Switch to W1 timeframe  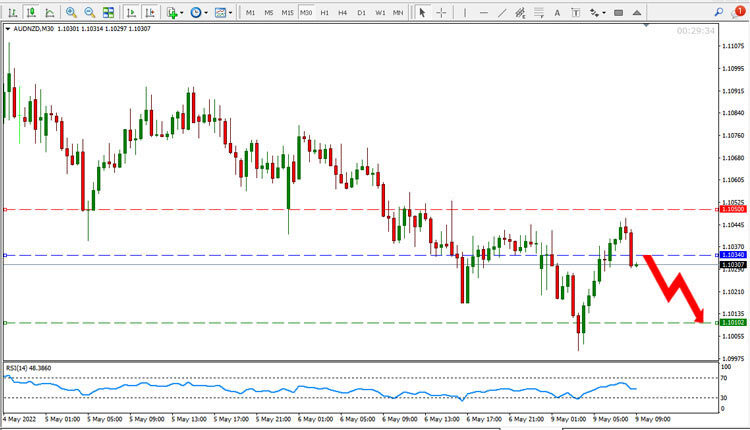(380, 13)
